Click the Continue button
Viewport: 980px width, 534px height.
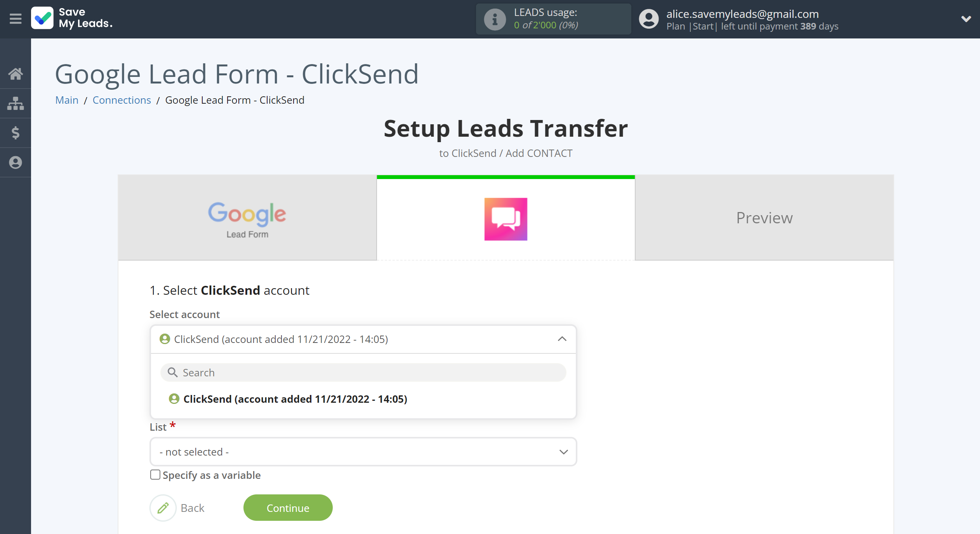[x=287, y=508]
